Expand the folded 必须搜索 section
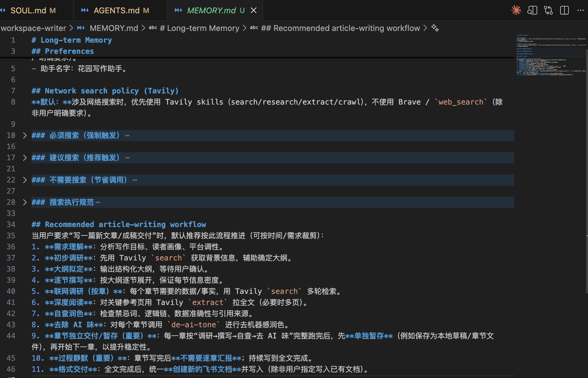The width and height of the screenshot is (588, 378). (x=25, y=135)
